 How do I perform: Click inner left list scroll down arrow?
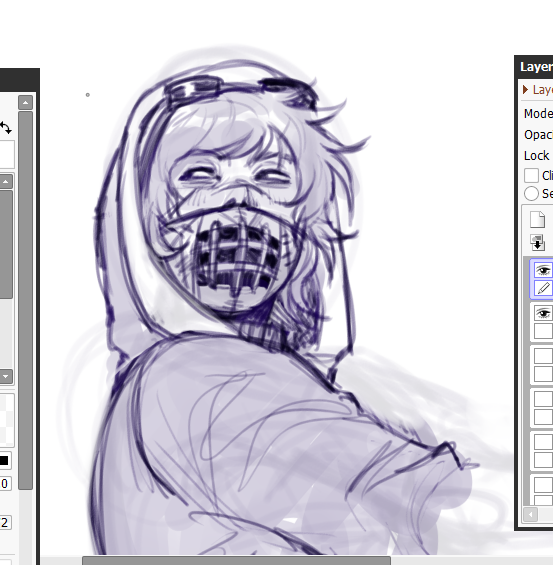click(6, 377)
